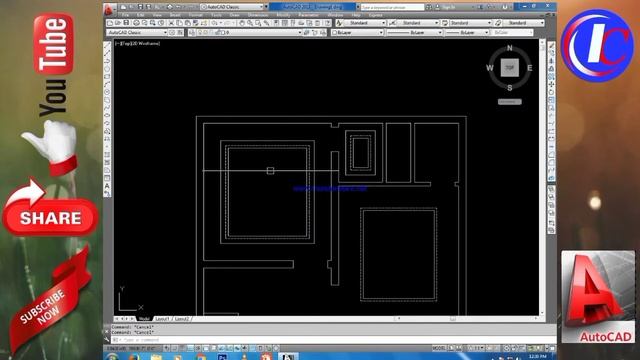Viewport: 640px width, 360px height.
Task: Open the linetype ByLayer dropdown
Action: 414,32
